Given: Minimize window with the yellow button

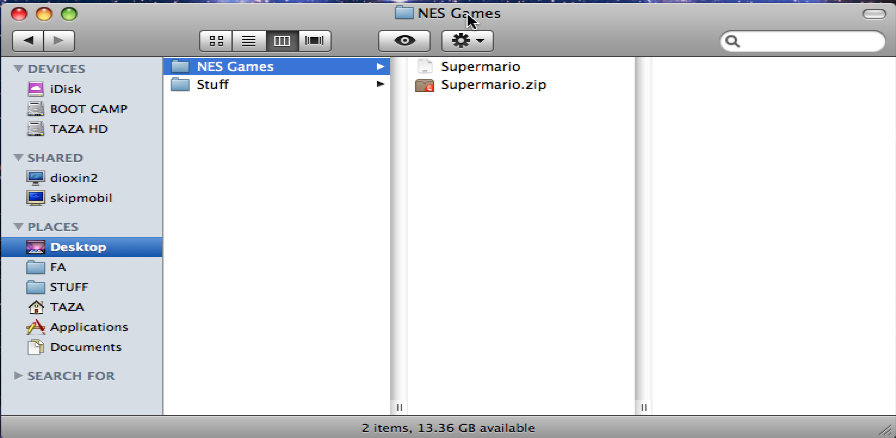Looking at the screenshot, I should coord(45,14).
